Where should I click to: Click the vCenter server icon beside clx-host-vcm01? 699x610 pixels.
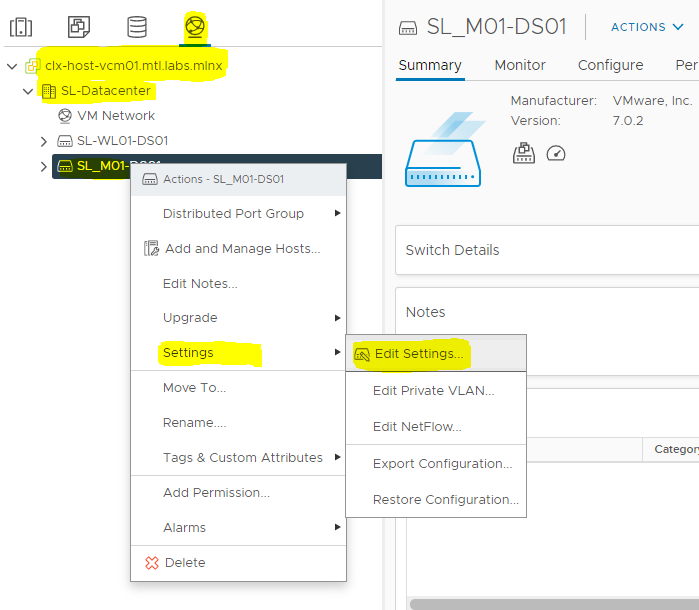pos(33,66)
